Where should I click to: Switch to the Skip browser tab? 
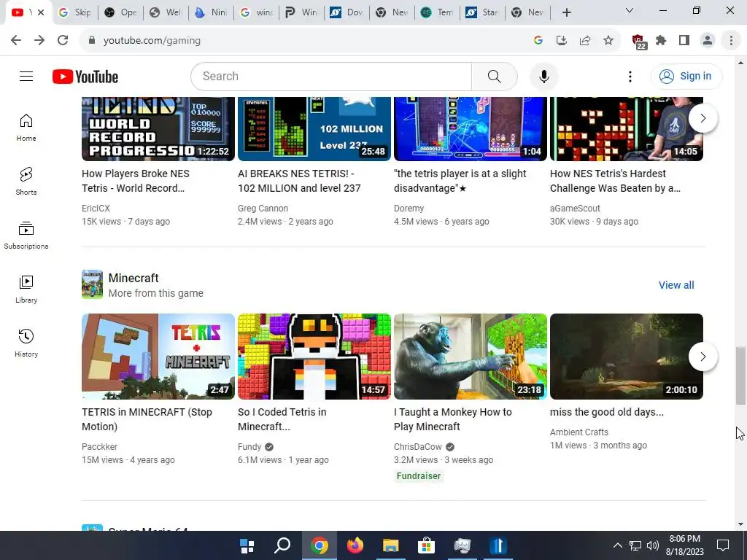click(x=75, y=12)
